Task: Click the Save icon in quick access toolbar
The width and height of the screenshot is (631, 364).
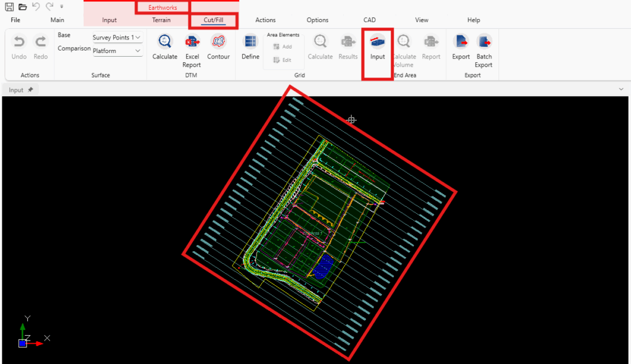Action: 9,6
